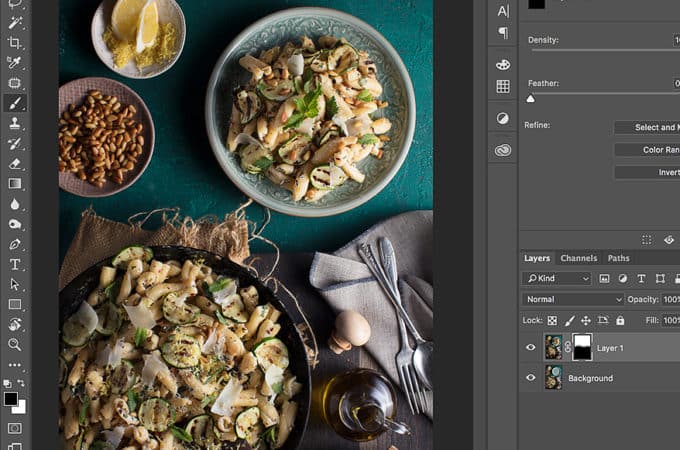Select the Rotate View tool
This screenshot has width=680, height=450.
click(15, 324)
